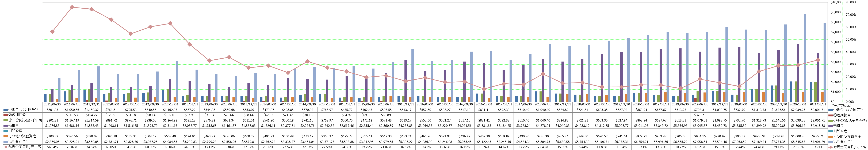Click the ratio cell 76.07%
The image size is (868, 150).
pos(72,147)
